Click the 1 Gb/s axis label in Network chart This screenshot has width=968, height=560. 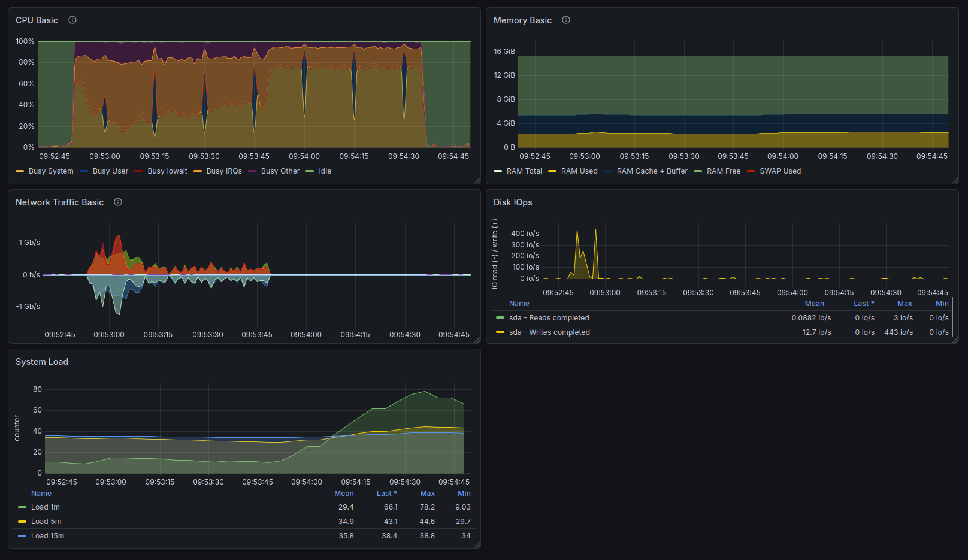click(x=29, y=243)
